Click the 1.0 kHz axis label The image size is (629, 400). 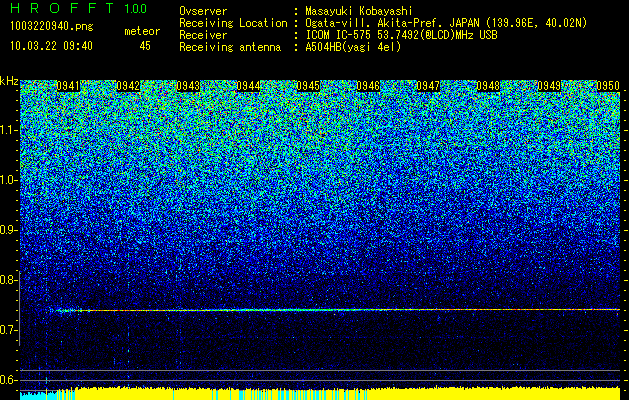(8, 180)
